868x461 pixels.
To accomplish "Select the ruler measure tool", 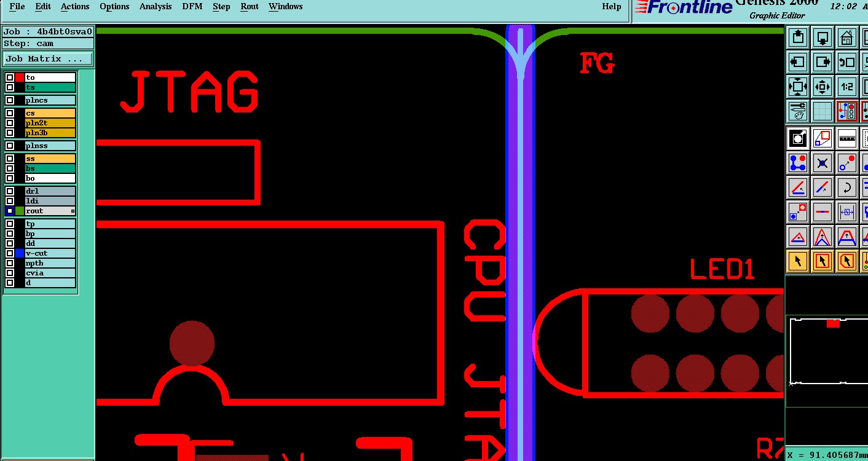I will coord(847,138).
